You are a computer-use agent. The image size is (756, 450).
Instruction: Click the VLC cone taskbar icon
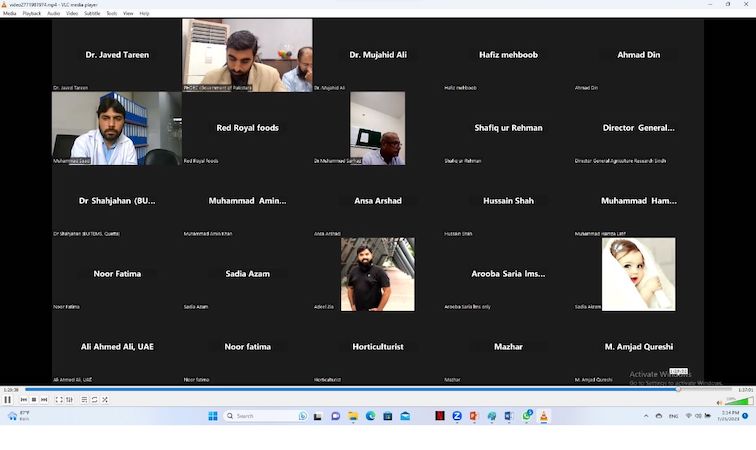tap(544, 416)
